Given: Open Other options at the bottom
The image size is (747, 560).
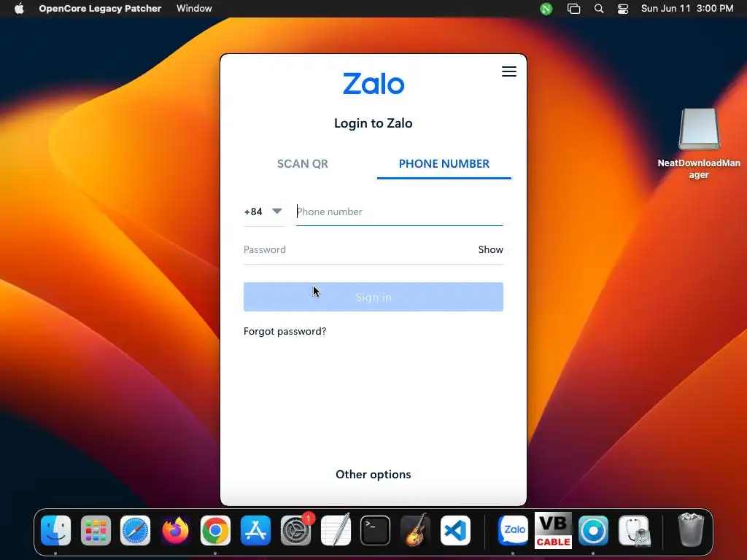Looking at the screenshot, I should 373,474.
